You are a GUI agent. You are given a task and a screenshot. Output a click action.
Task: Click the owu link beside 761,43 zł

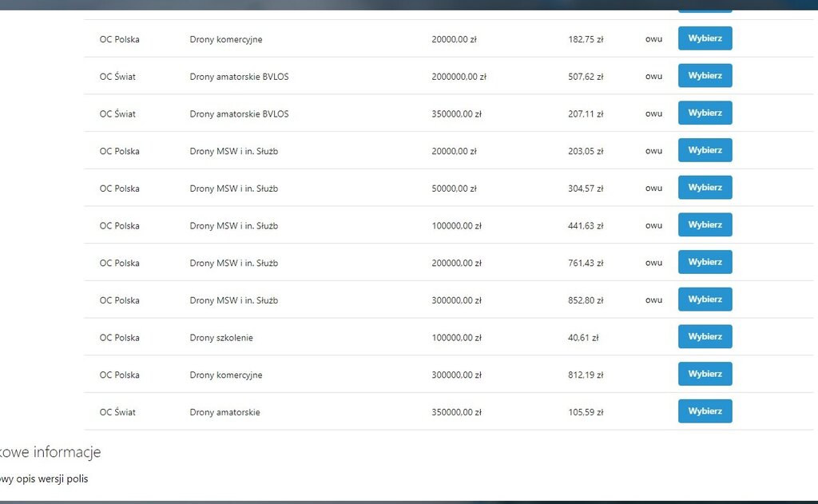pos(653,263)
